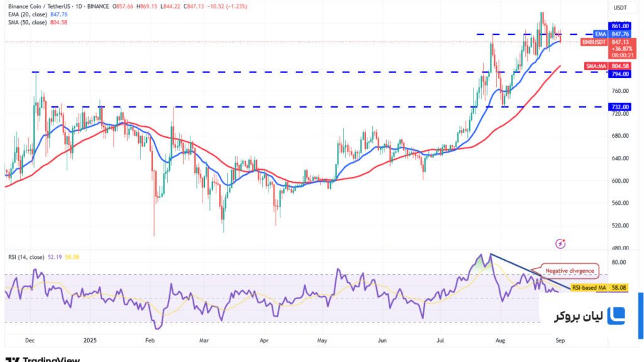This screenshot has width=644, height=362.
Task: Click the 80.00 RSI scale value
Action: point(619,262)
